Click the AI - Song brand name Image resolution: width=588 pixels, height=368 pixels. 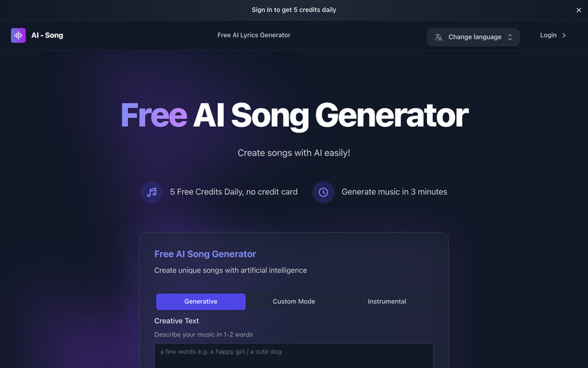pos(48,35)
